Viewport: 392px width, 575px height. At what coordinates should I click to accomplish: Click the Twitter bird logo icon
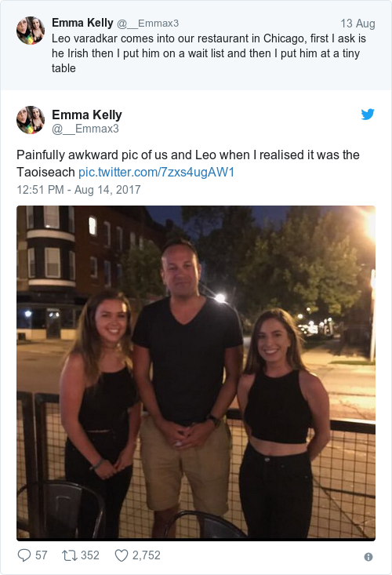point(368,114)
